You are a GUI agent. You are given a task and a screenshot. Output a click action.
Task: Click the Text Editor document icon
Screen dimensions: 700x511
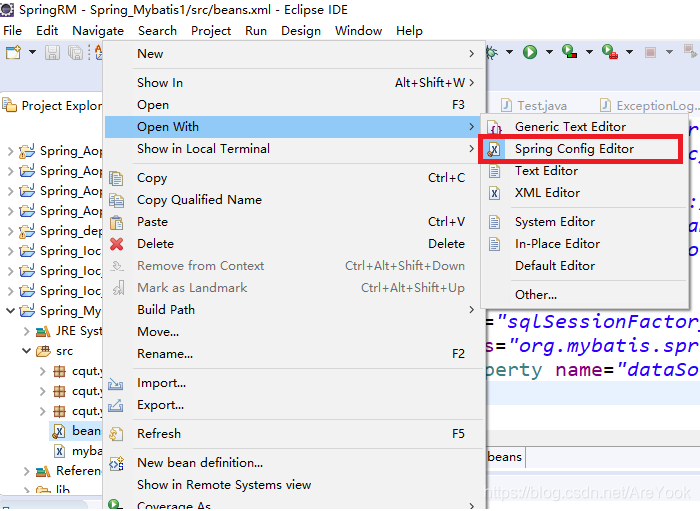[495, 171]
